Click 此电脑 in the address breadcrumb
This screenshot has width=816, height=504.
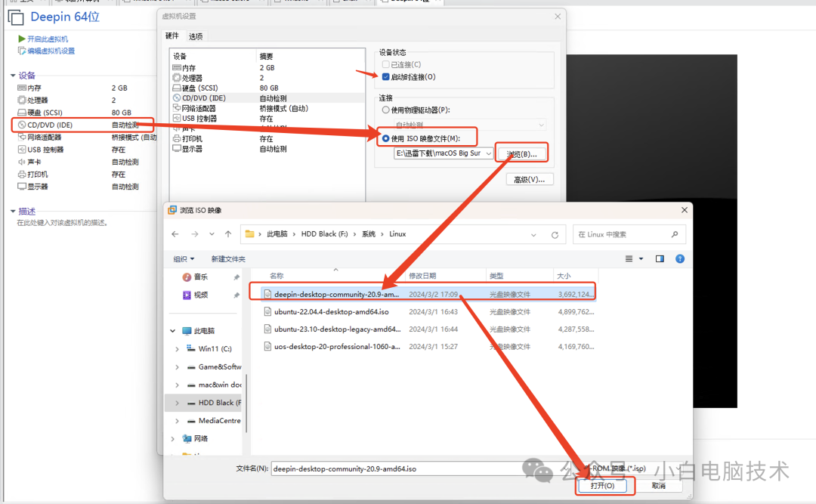tap(277, 234)
